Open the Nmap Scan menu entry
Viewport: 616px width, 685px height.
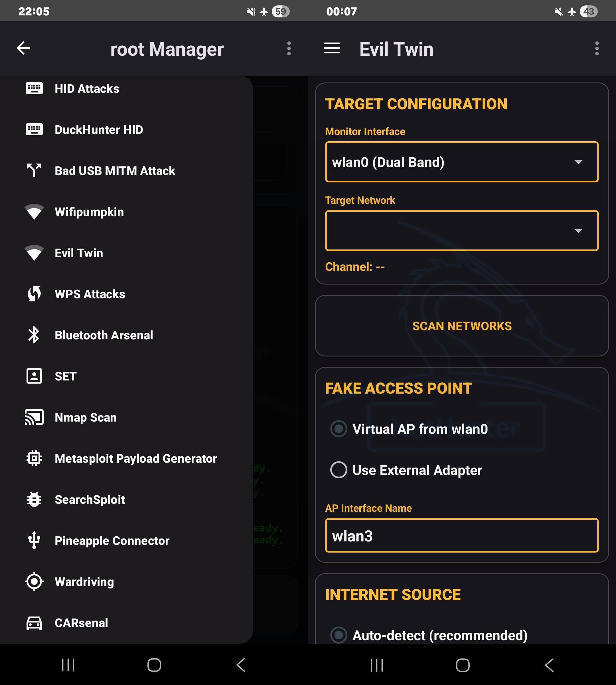127,417
